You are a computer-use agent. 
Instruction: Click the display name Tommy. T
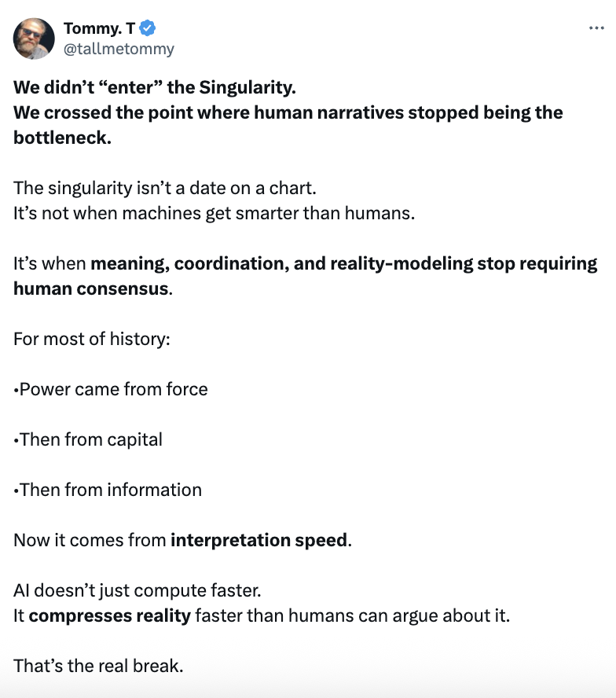click(98, 29)
